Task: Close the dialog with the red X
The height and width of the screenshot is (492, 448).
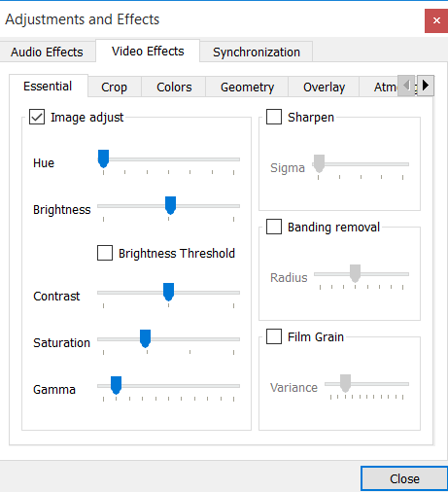Action: 436,20
